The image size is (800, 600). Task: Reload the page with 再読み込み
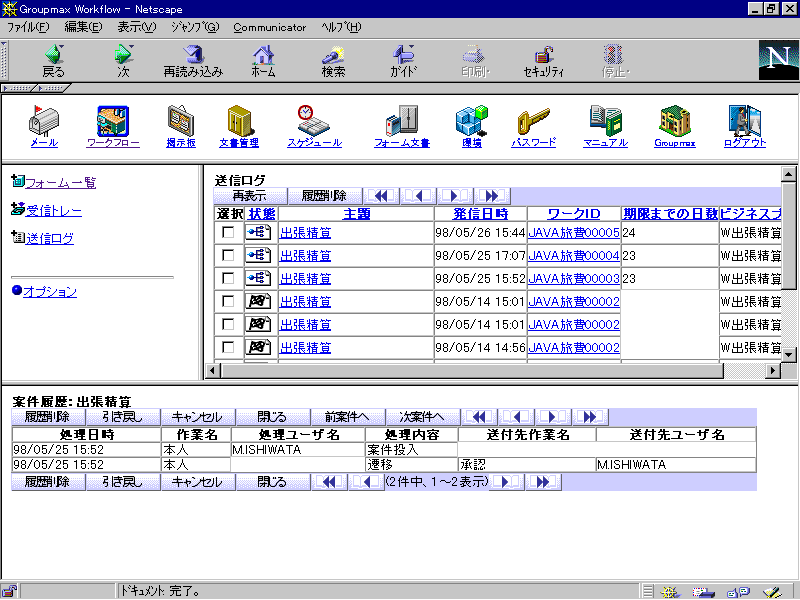point(193,61)
